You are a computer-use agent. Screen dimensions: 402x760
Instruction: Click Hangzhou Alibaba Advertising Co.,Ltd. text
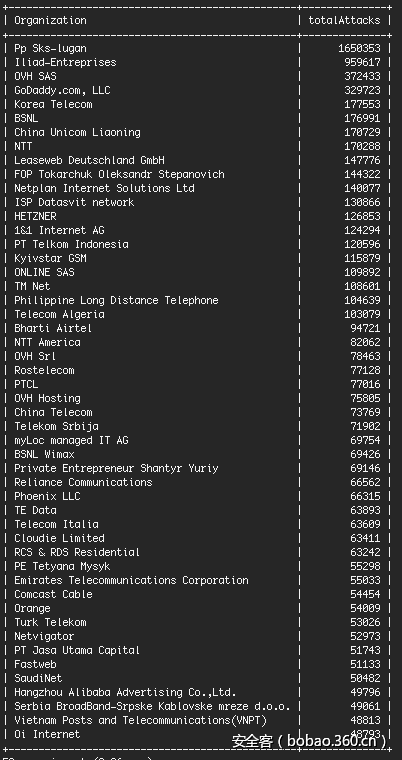[x=125, y=692]
